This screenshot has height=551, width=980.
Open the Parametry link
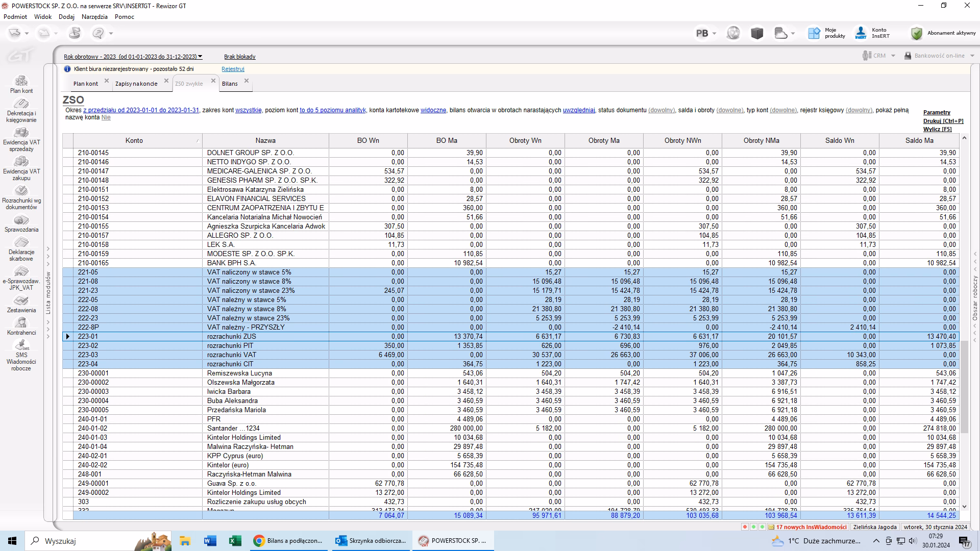937,112
